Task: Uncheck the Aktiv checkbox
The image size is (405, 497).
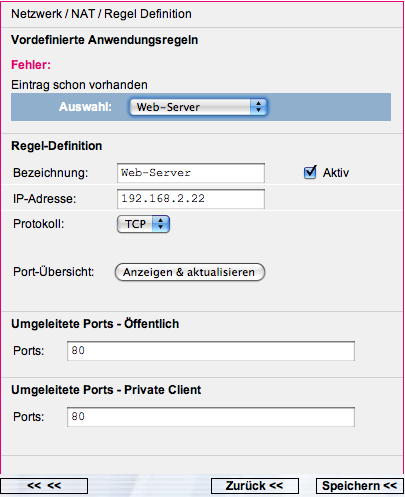Action: [x=310, y=172]
